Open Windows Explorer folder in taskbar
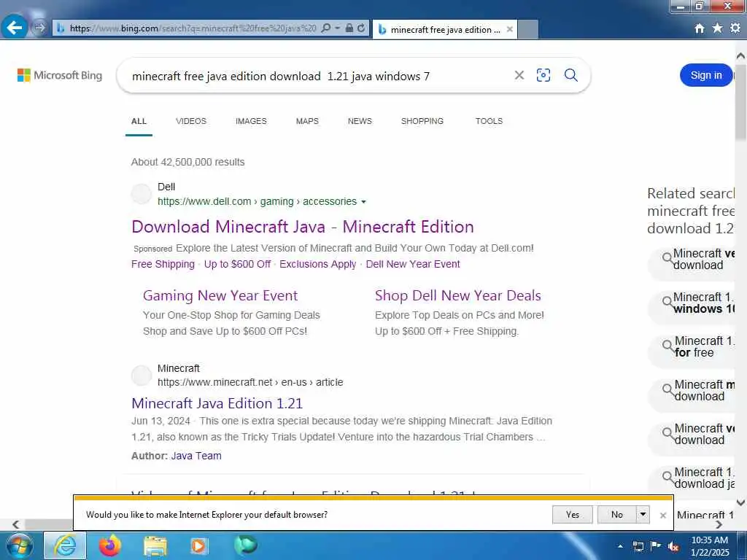Image resolution: width=747 pixels, height=560 pixels. 155,546
